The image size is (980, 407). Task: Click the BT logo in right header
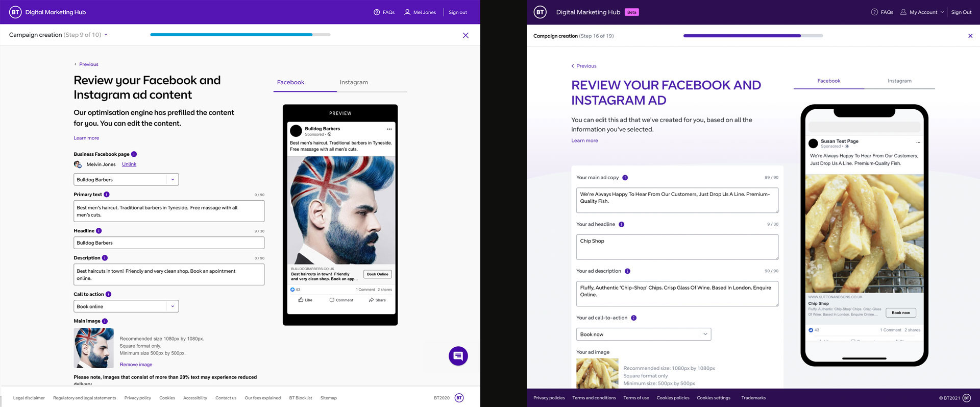(540, 12)
